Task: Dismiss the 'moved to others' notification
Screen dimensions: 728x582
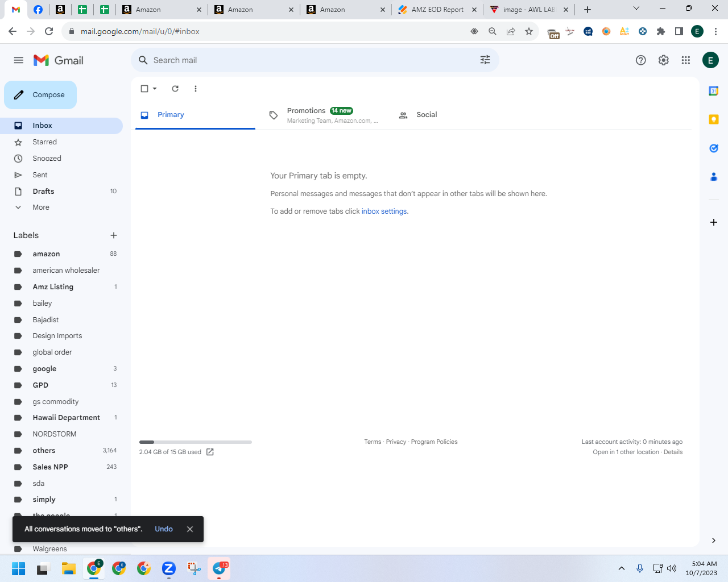Action: [x=190, y=529]
